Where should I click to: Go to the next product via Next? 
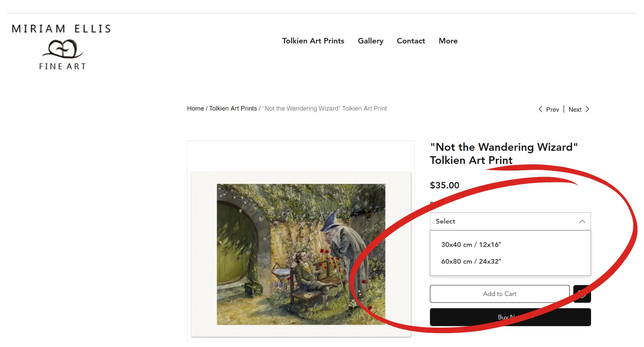575,110
